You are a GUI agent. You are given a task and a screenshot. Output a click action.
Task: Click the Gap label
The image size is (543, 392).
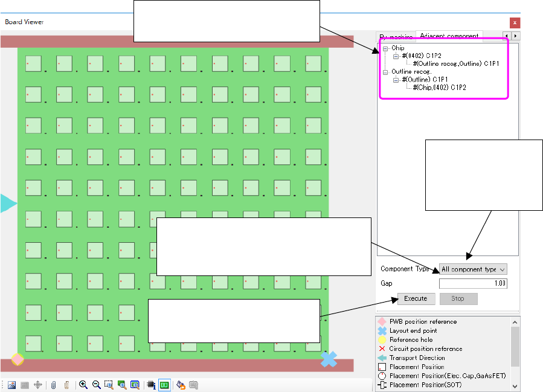(x=387, y=283)
